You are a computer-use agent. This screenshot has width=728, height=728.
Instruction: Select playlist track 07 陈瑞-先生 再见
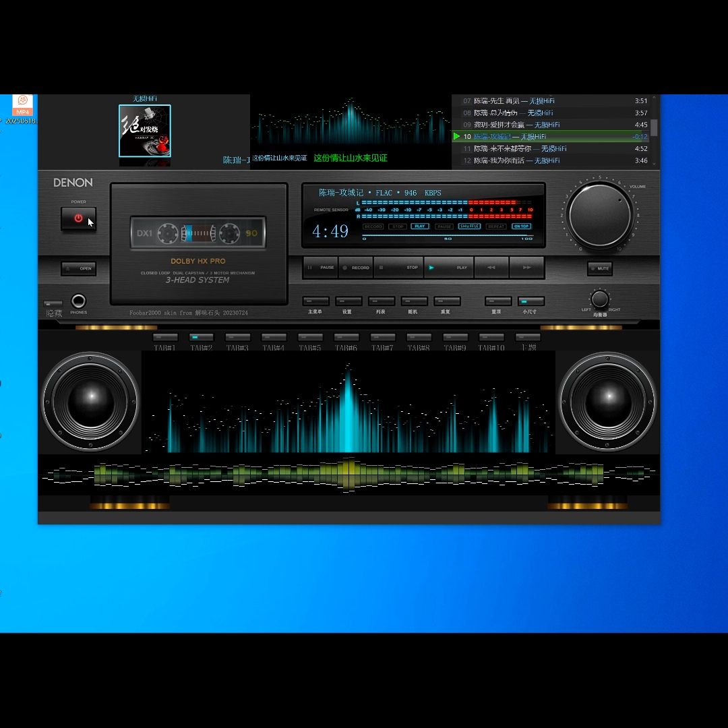click(551, 100)
